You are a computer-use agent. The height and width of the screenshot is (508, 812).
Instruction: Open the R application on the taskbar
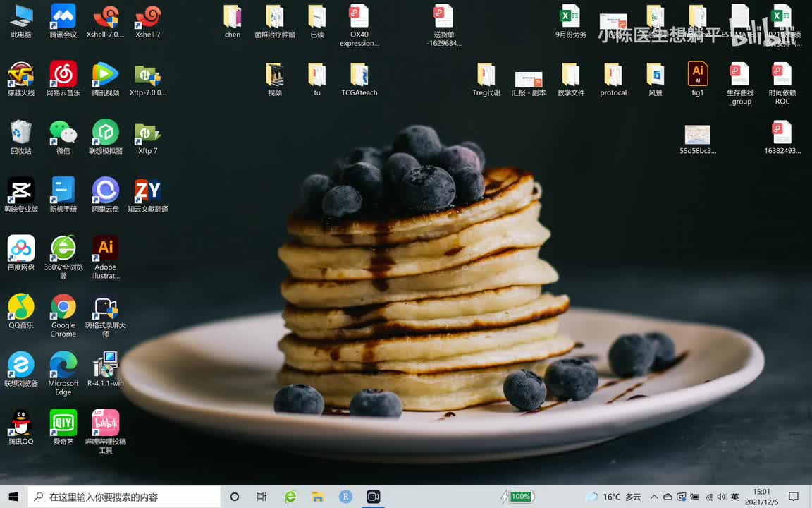pos(345,497)
